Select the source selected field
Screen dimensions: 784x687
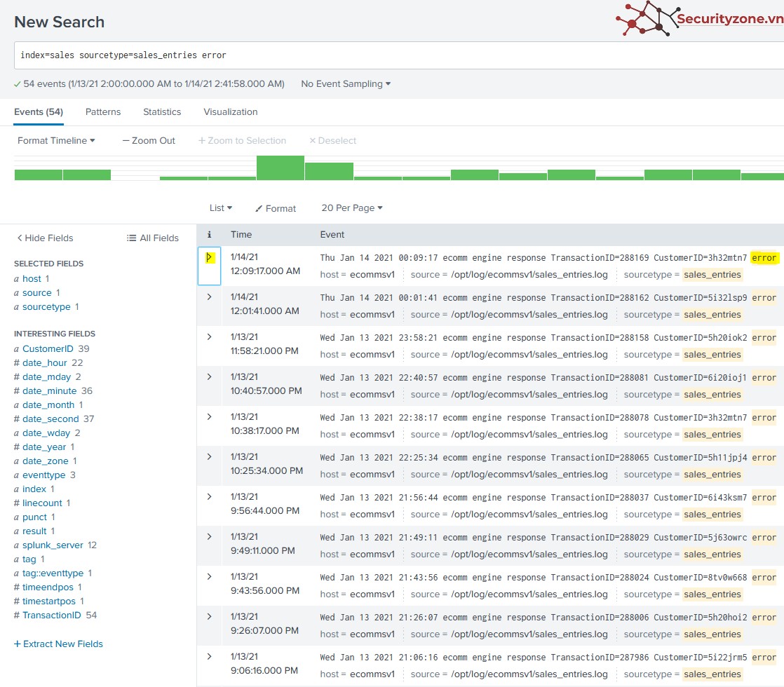click(37, 293)
